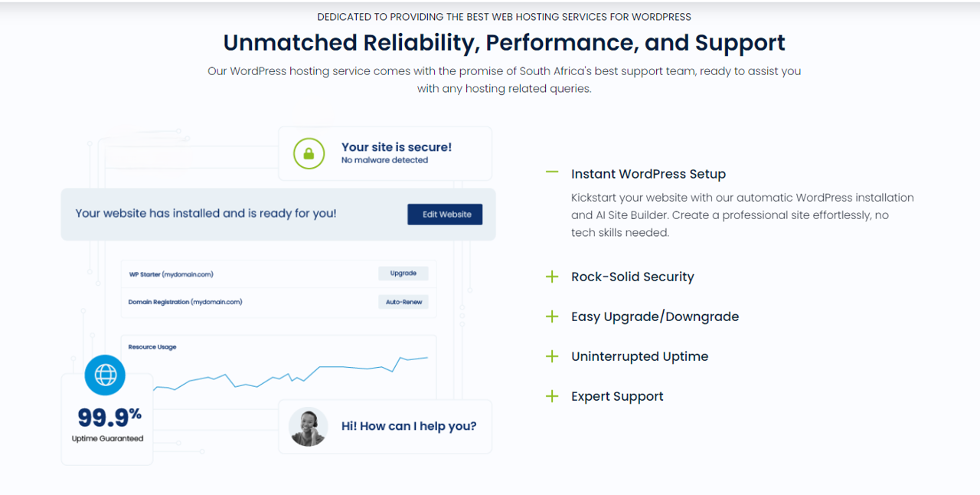Screen dimensions: 980x495
Task: Click the green padlock security icon
Action: pyautogui.click(x=309, y=153)
